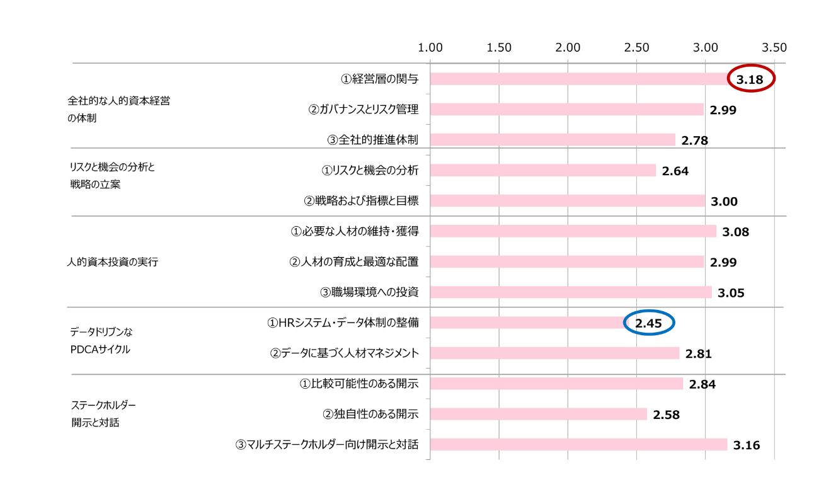Select the ①経営層の関与 bar
Viewport: 819px width, 504px height.
[x=580, y=79]
